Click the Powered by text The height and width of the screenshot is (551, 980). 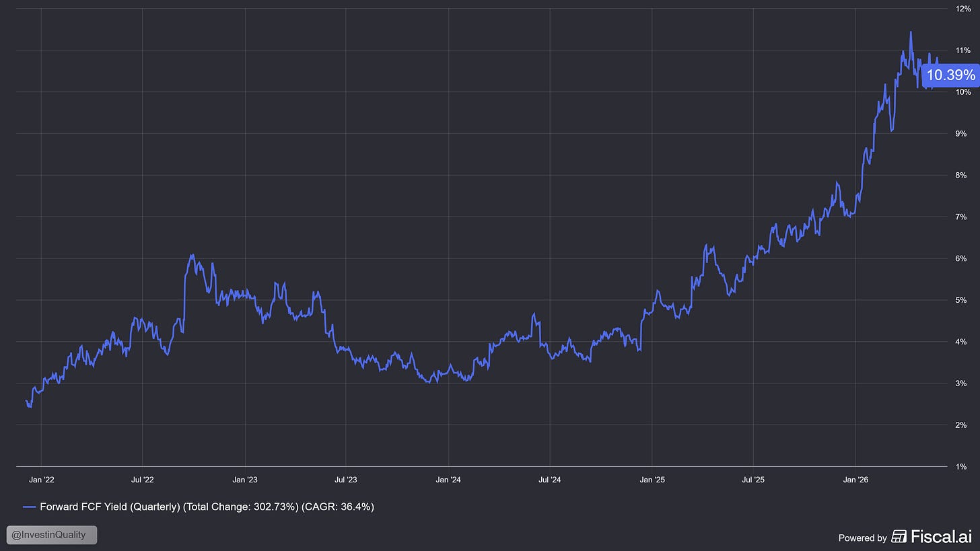coord(862,538)
